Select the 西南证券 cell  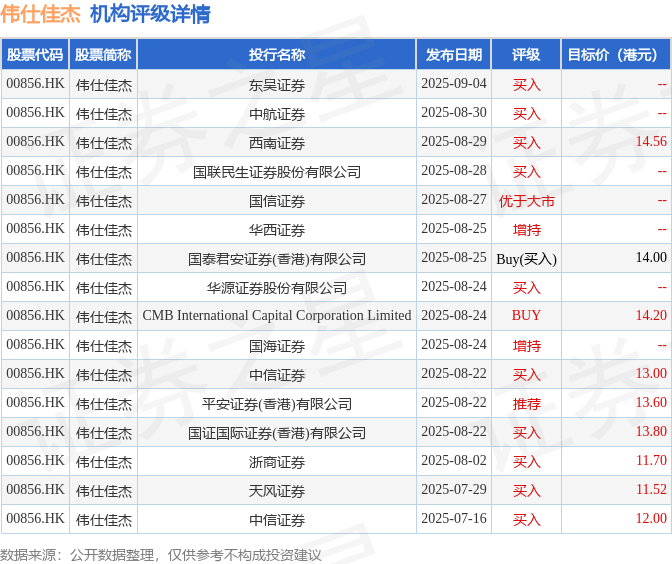(x=277, y=143)
